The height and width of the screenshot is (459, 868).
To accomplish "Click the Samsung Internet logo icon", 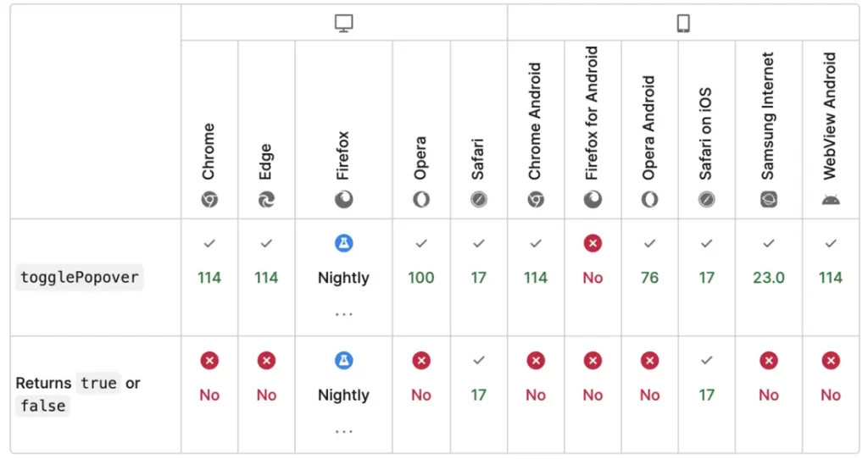I will coord(769,200).
